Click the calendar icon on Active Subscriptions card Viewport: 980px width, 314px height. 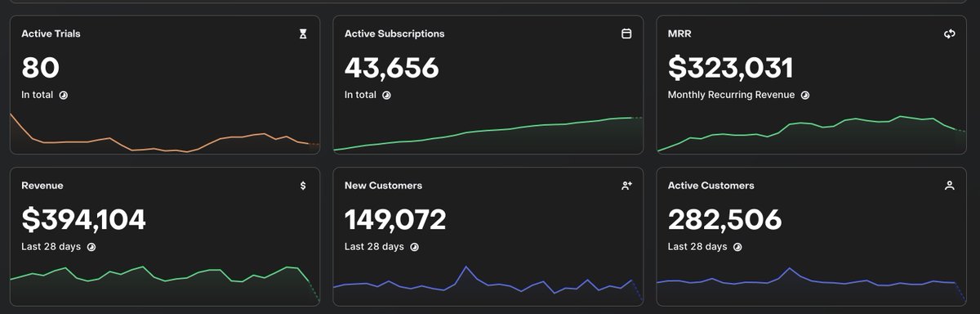point(626,34)
